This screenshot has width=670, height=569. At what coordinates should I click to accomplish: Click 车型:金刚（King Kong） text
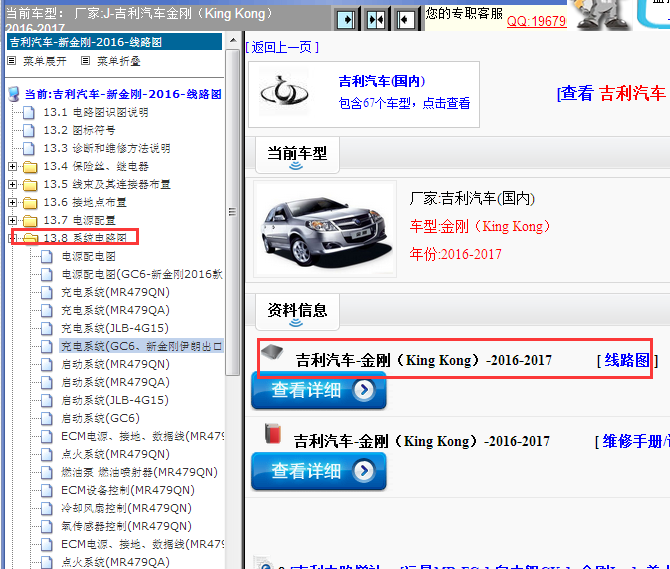[x=480, y=226]
